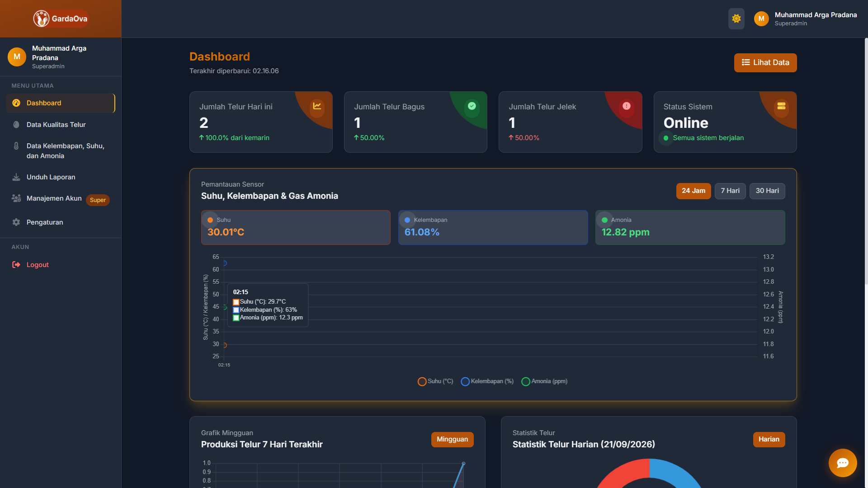Click the user avatar in the top header
Screen dimensions: 868x488
click(761, 19)
